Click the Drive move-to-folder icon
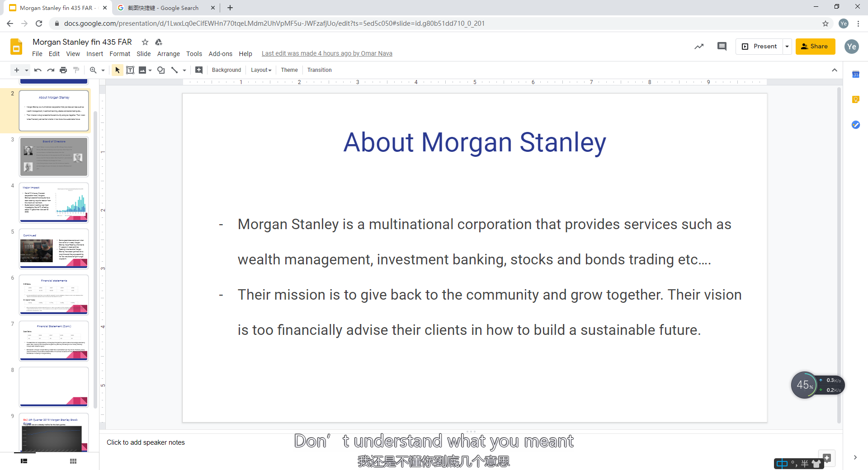868x470 pixels. [159, 42]
